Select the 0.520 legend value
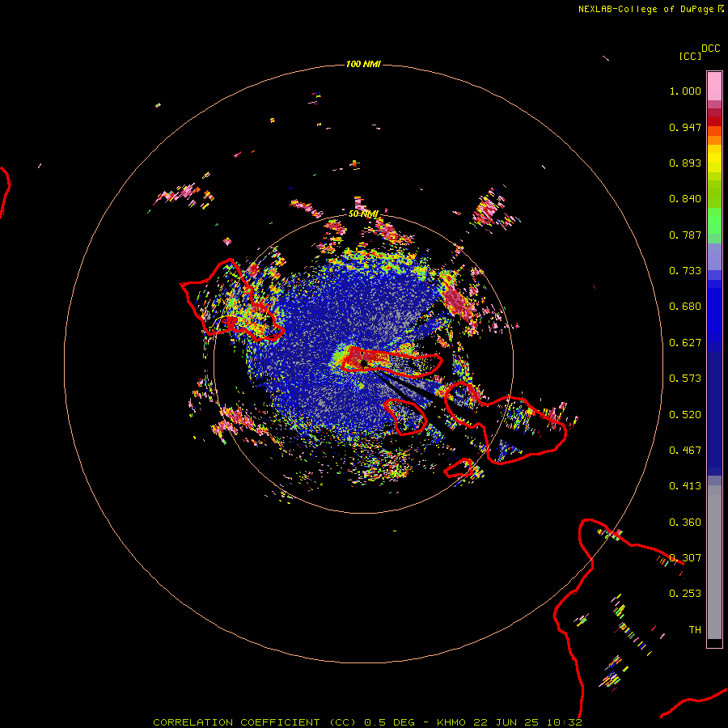The width and height of the screenshot is (728, 728). click(685, 415)
